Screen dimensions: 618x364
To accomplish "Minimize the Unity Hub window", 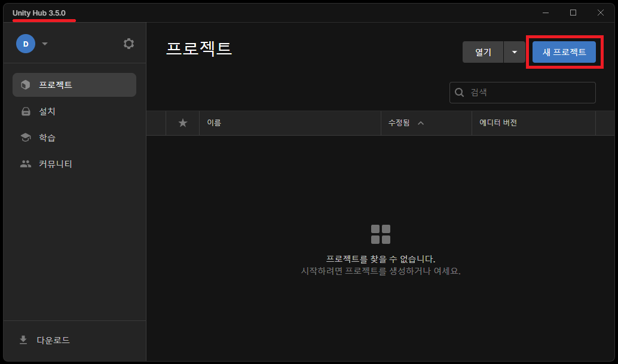I will point(546,13).
